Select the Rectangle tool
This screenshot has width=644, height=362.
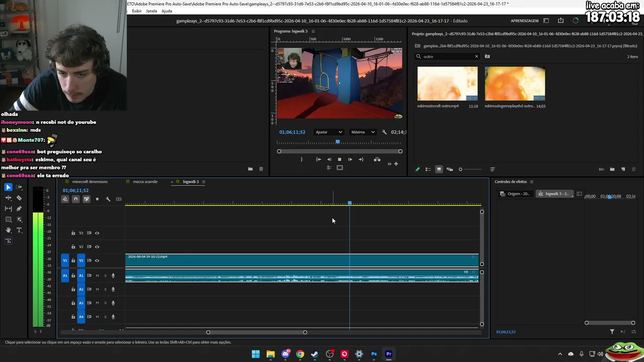tap(9, 220)
